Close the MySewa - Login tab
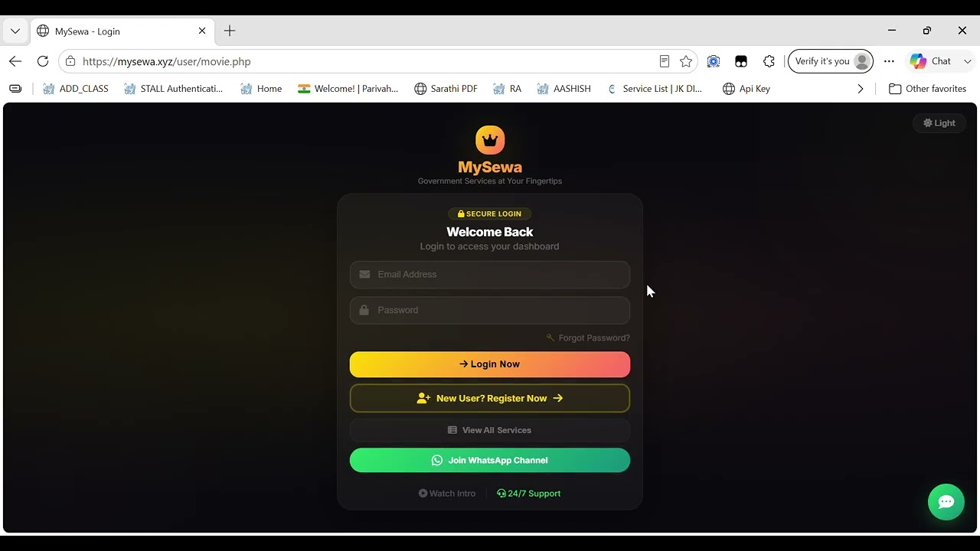Screen dimensions: 980x551 coord(202,31)
